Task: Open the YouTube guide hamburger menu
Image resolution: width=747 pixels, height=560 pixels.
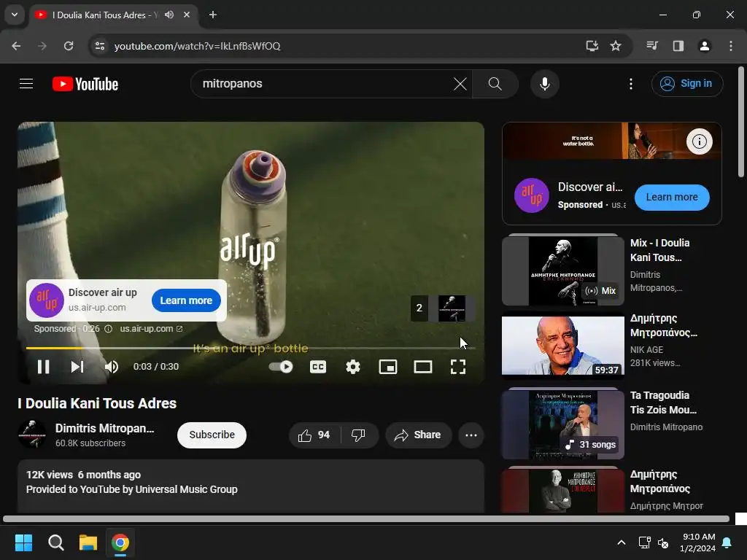Action: click(x=26, y=84)
